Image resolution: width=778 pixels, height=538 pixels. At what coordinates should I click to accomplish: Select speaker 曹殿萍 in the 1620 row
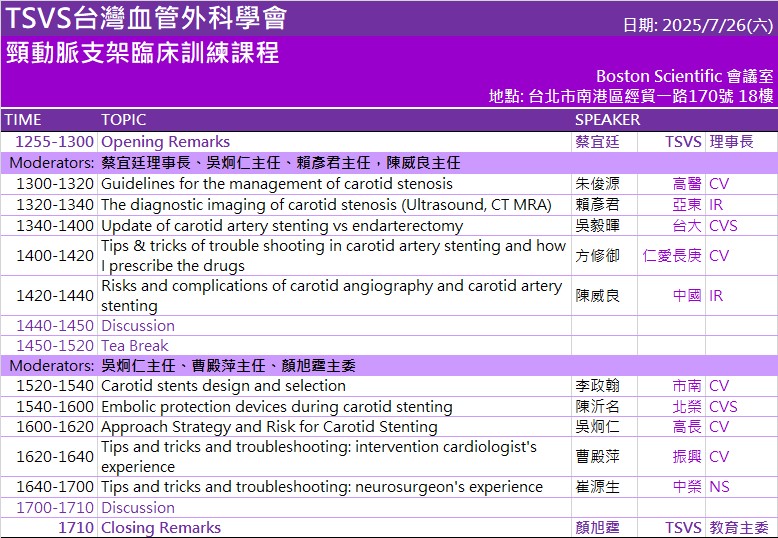(x=597, y=457)
